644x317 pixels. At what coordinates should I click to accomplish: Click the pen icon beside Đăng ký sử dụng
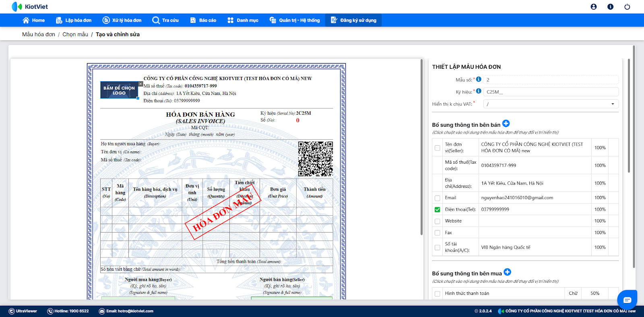334,20
